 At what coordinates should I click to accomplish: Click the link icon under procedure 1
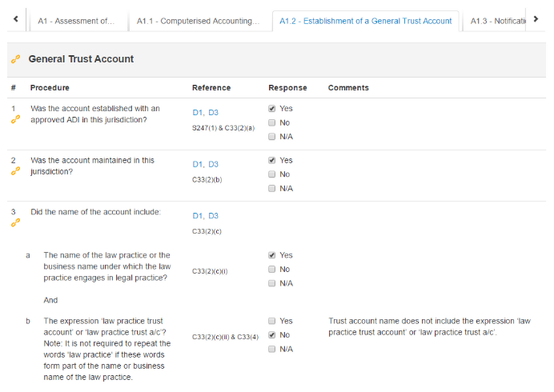tap(14, 120)
